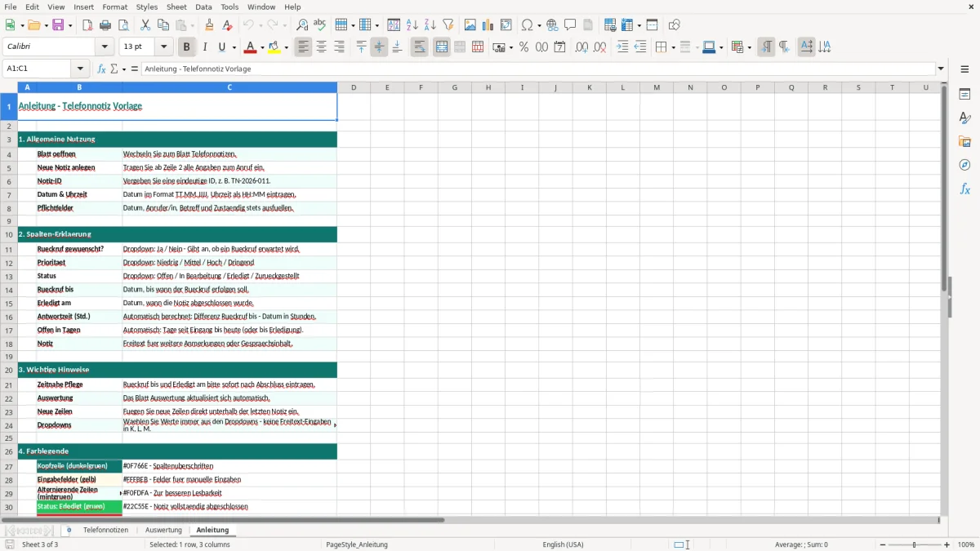
Task: Click the Format as Percent icon
Action: [x=523, y=47]
